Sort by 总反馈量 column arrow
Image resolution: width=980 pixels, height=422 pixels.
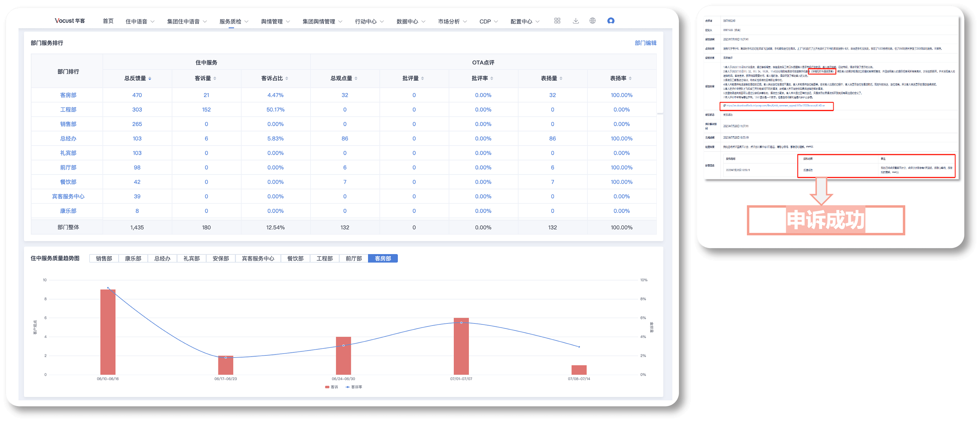[150, 78]
